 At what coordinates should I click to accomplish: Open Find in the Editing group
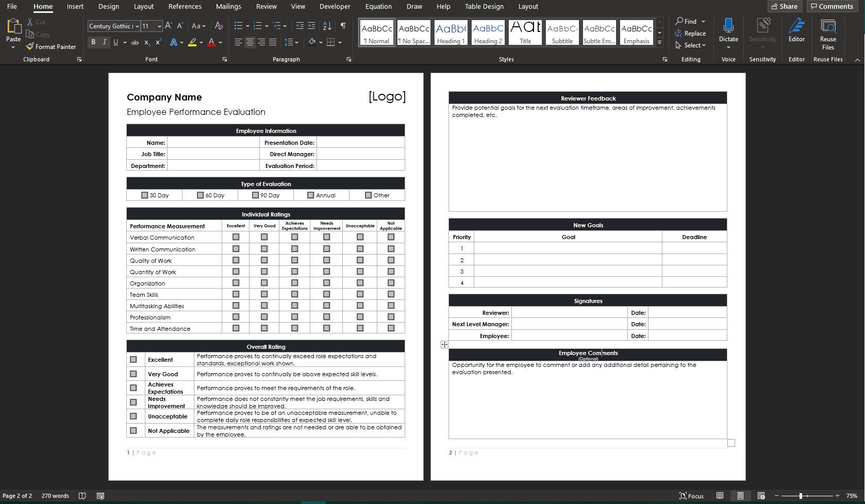pyautogui.click(x=689, y=21)
